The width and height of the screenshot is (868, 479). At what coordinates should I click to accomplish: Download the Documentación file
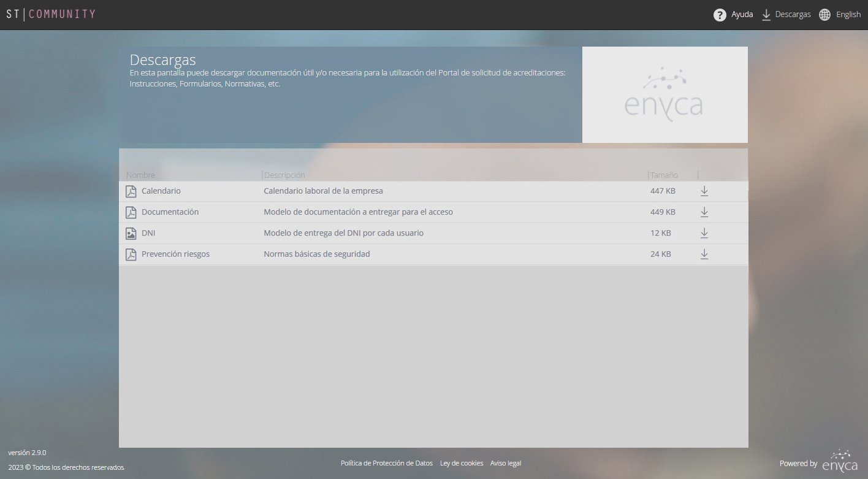click(704, 212)
